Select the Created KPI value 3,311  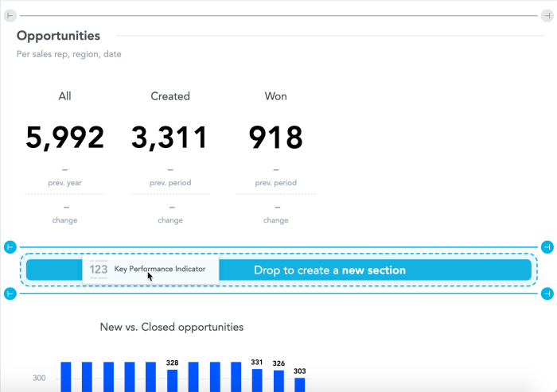click(x=169, y=138)
